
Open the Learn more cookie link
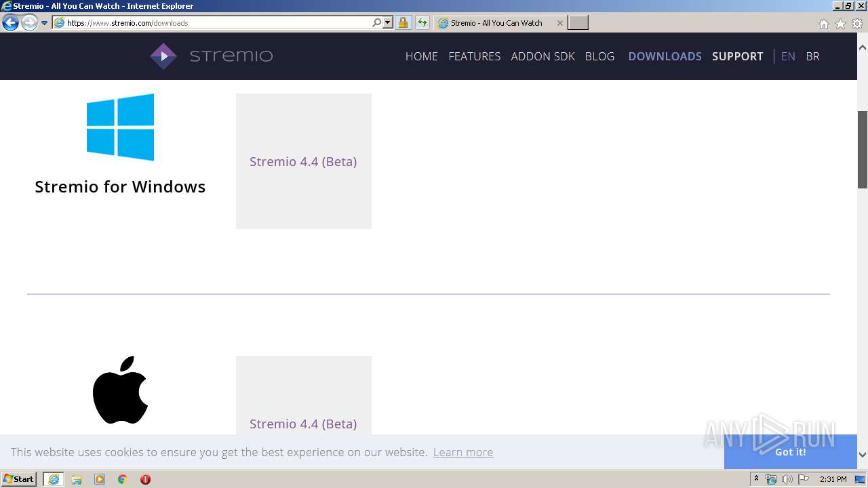463,452
